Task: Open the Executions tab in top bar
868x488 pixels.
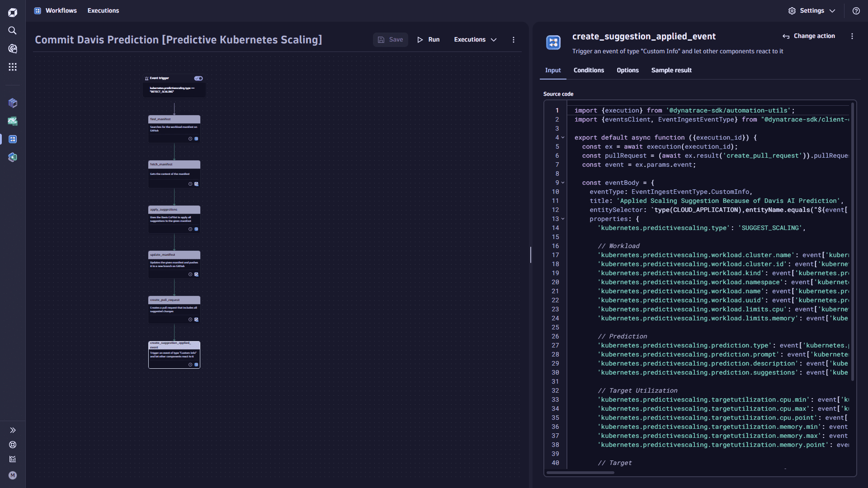Action: point(103,10)
